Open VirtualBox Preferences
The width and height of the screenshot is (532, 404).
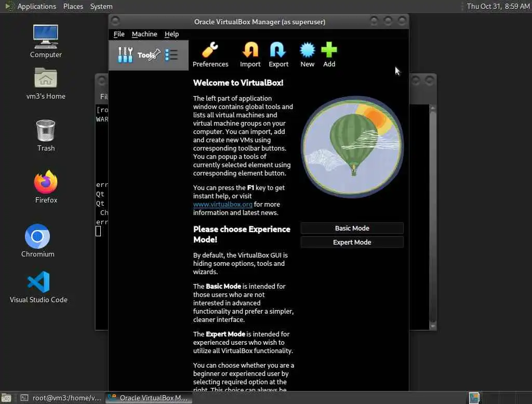210,55
